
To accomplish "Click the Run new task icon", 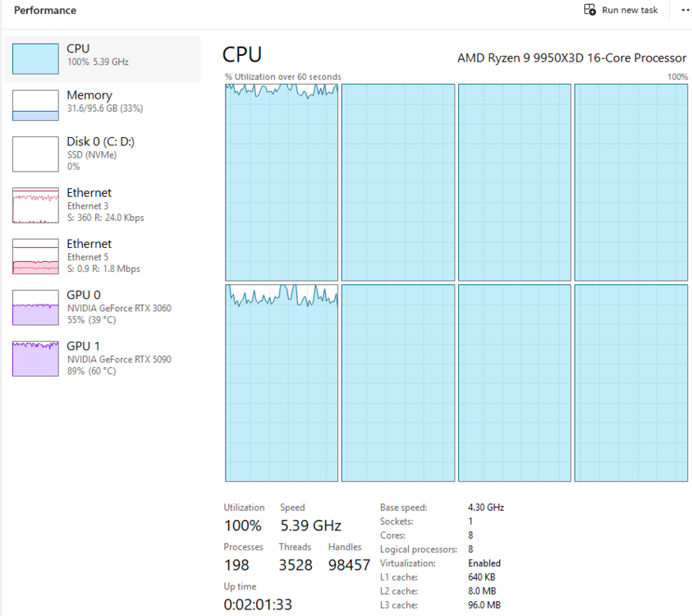I will 590,10.
